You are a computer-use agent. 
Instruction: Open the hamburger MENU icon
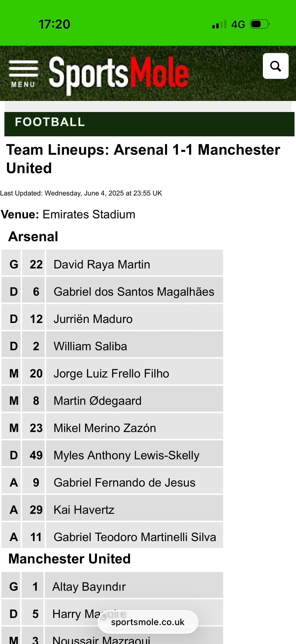point(23,73)
